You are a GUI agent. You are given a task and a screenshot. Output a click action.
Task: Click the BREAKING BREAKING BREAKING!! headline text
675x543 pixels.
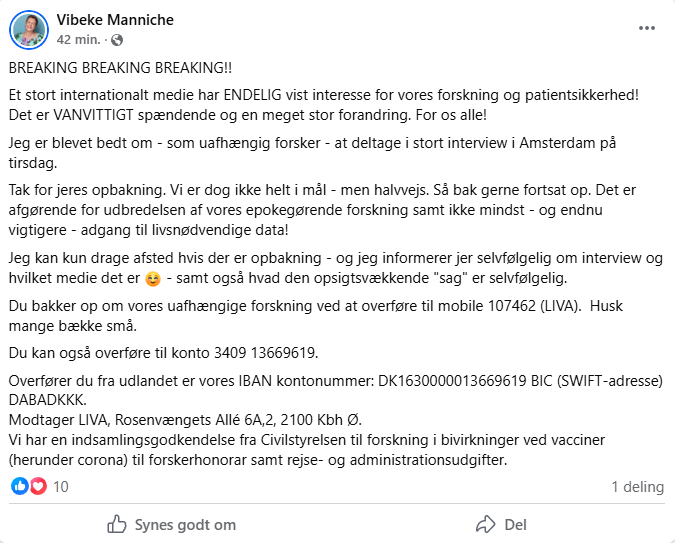click(120, 68)
